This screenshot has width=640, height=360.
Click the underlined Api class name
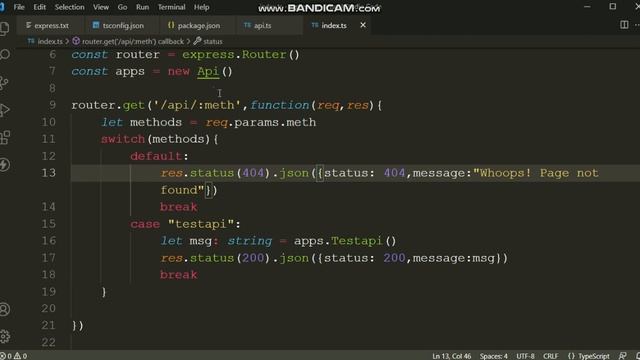tap(208, 71)
